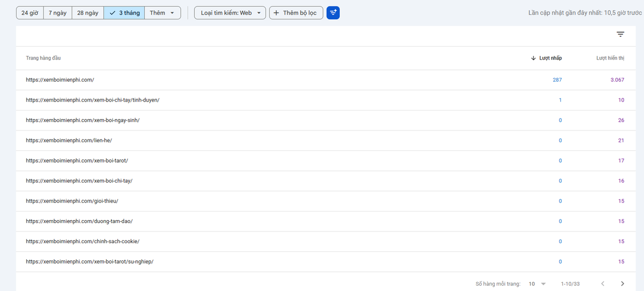Click the 3.067 impressions value
This screenshot has height=291, width=644.
(617, 79)
